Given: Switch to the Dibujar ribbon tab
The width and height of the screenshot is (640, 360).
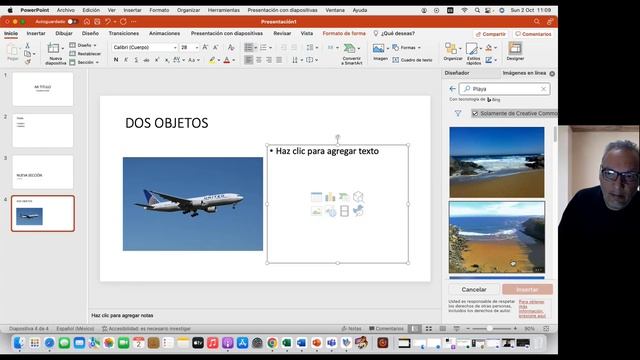Looking at the screenshot, I should point(64,33).
